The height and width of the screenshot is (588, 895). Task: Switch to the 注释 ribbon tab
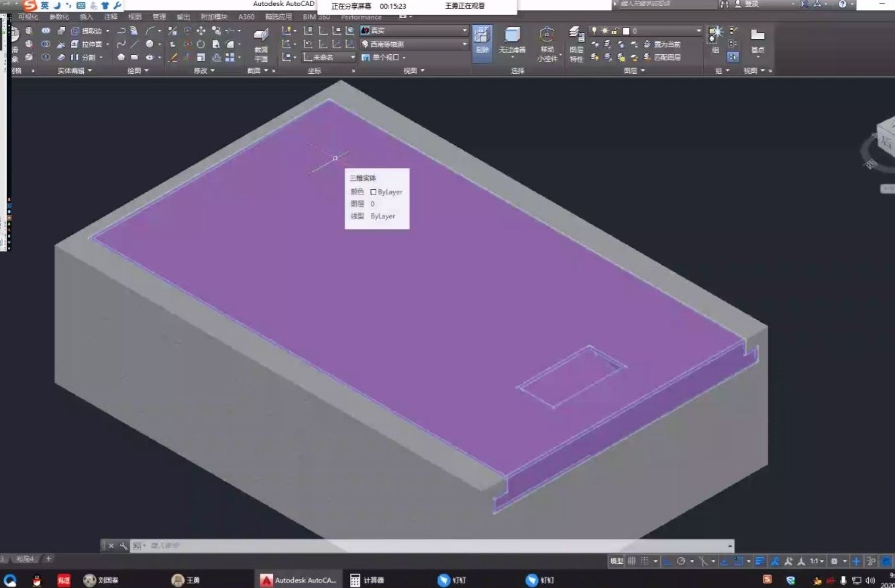[111, 17]
